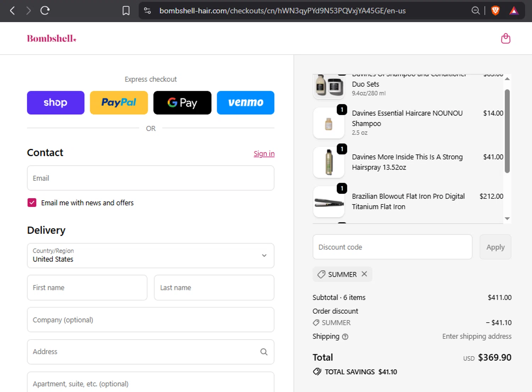The width and height of the screenshot is (532, 392).
Task: Pay with the Shop Pay button
Action: [x=56, y=103]
